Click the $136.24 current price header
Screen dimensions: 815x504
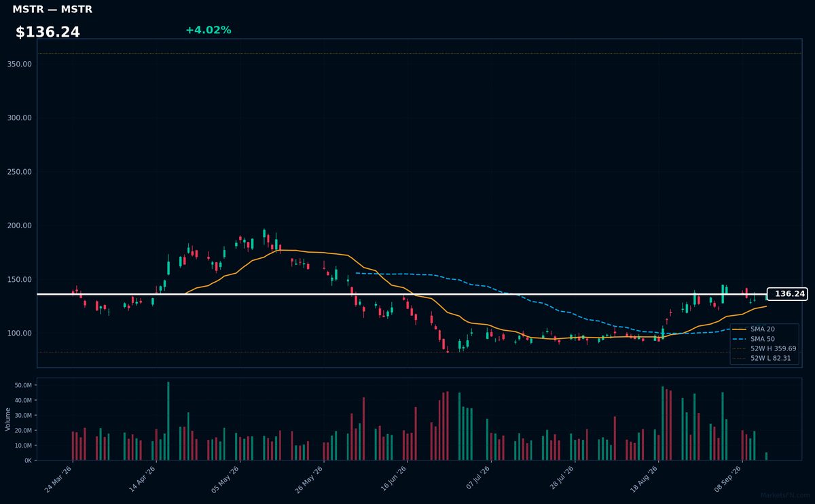[48, 32]
